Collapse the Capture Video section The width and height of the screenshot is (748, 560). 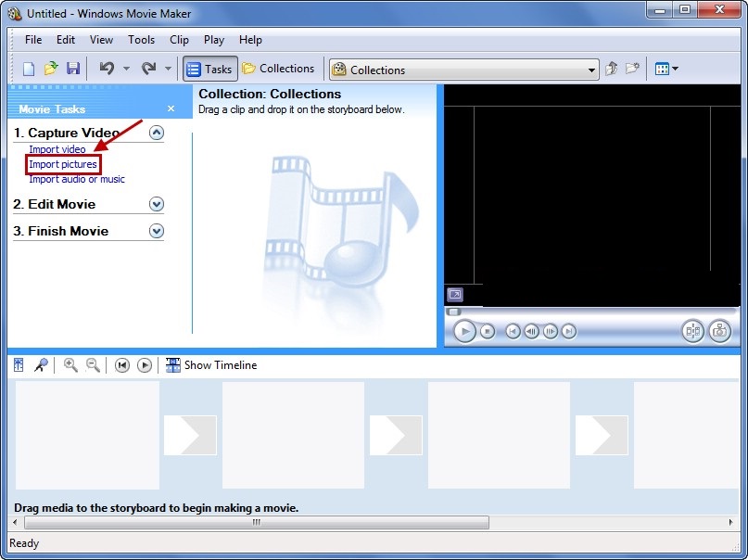(157, 133)
